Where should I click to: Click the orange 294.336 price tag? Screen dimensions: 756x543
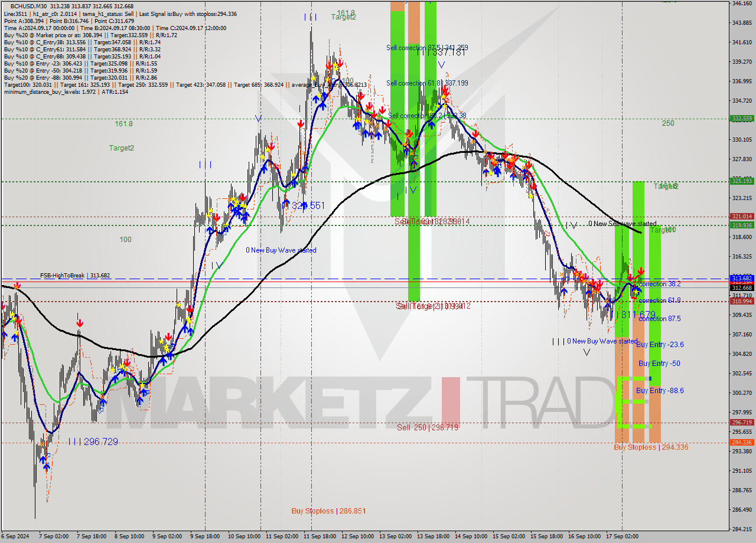[742, 443]
